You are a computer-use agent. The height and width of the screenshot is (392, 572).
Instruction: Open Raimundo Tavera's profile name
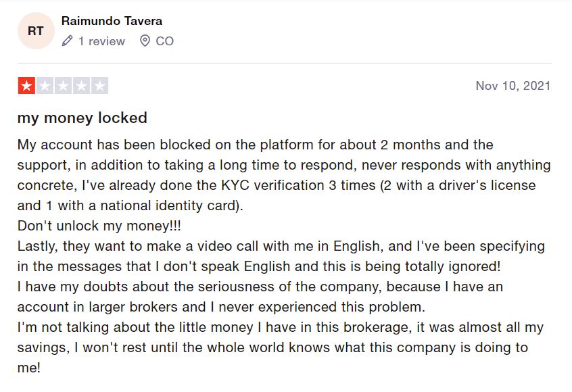112,21
